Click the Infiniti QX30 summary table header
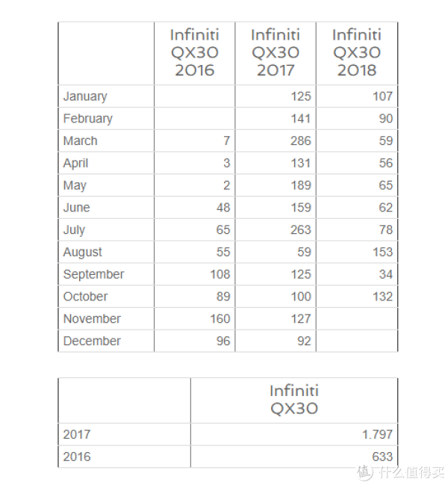This screenshot has width=448, height=485. click(294, 400)
